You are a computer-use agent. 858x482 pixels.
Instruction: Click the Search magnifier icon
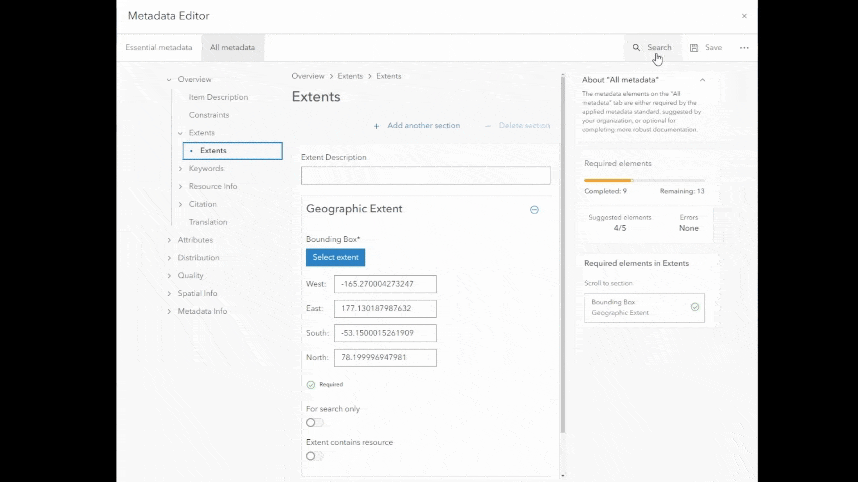point(636,48)
